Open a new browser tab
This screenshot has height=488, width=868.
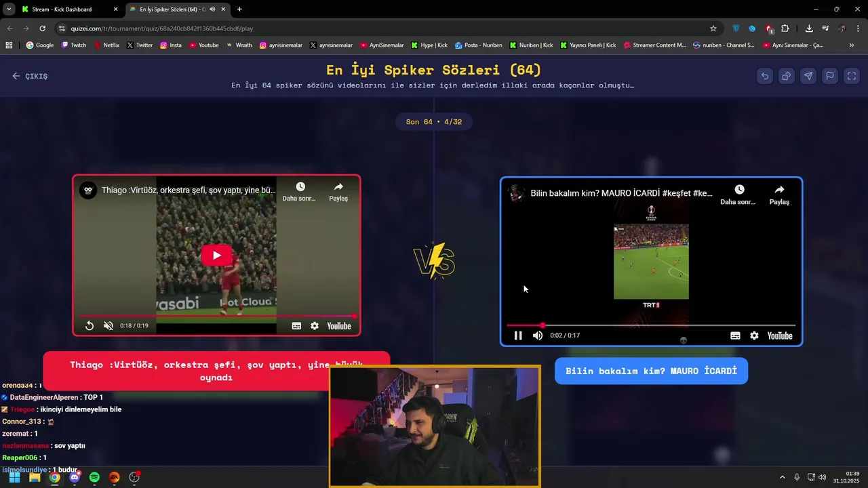[239, 9]
